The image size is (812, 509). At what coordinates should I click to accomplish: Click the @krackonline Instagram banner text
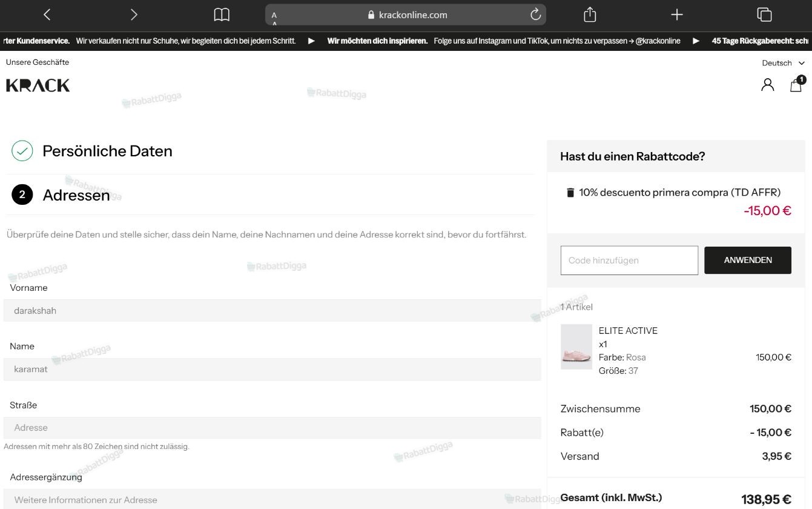click(658, 41)
